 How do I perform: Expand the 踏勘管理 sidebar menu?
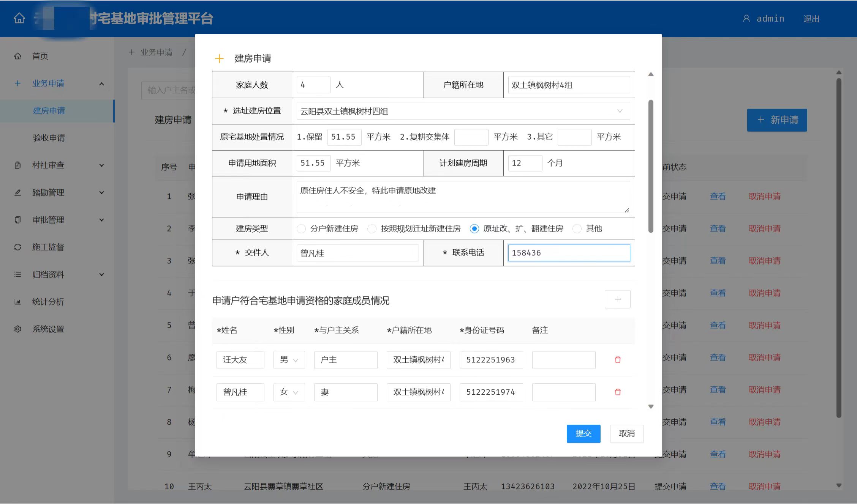(101, 192)
